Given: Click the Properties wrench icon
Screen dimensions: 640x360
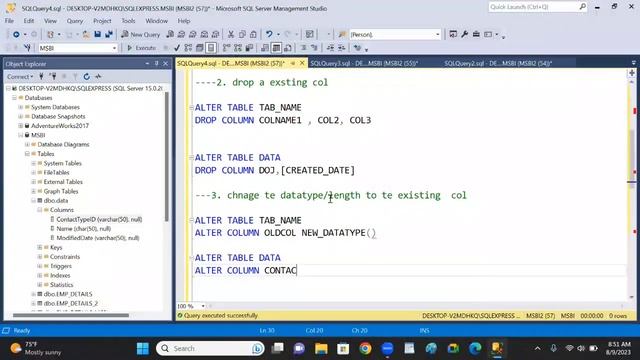Looking at the screenshot, I should pos(464,35).
